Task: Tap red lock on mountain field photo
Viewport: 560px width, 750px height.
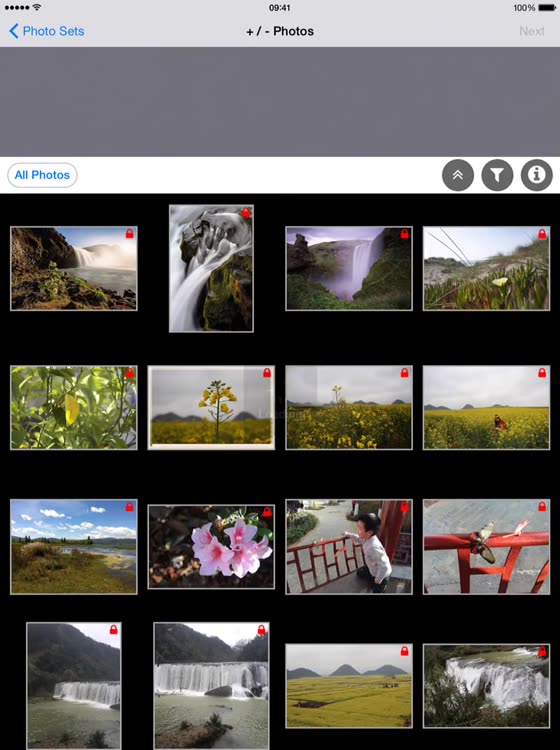Action: (405, 651)
